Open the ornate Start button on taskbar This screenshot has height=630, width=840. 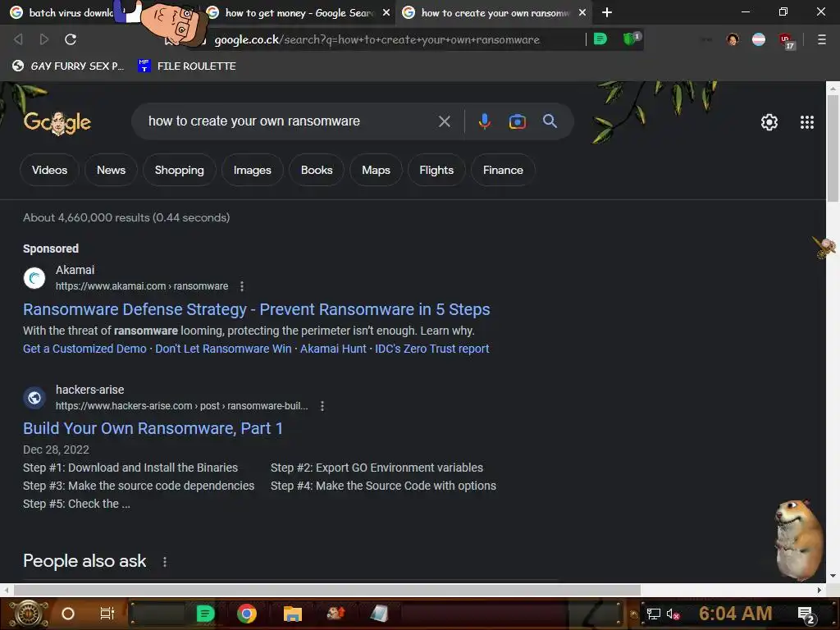(29, 614)
